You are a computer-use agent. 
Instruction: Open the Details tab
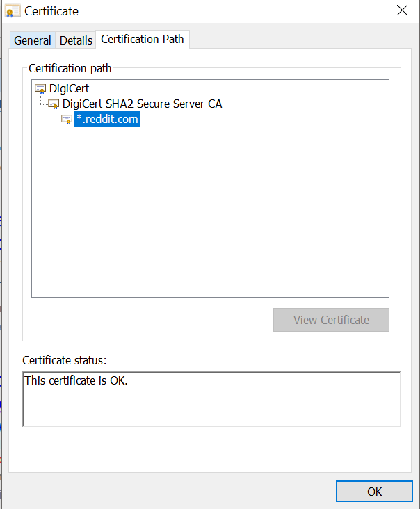click(76, 40)
